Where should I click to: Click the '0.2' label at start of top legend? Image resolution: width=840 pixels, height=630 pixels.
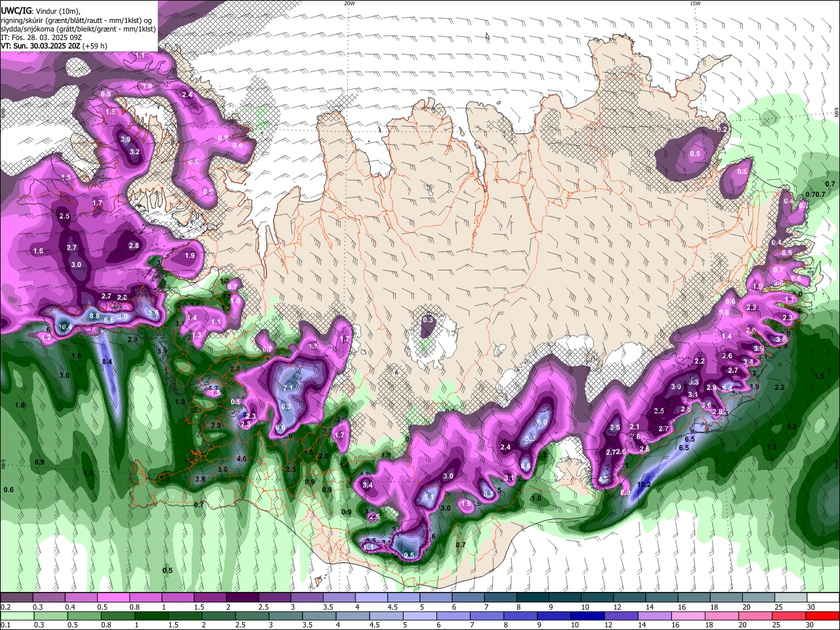pos(6,607)
